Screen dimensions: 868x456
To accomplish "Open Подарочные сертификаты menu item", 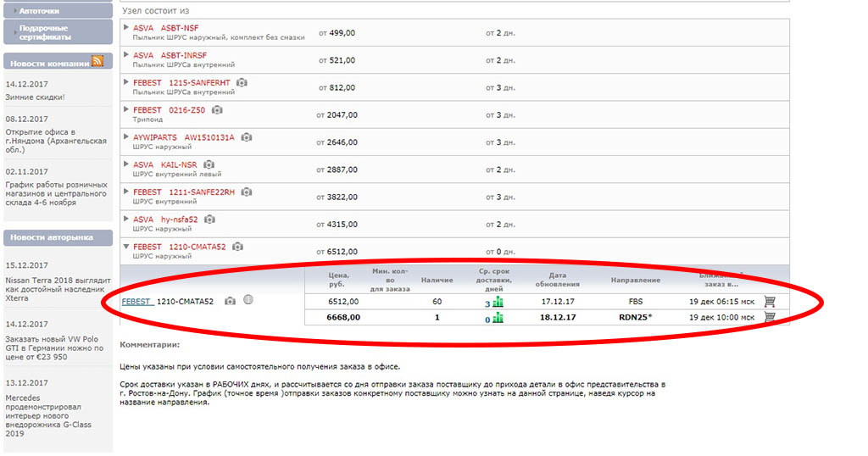I will 58,32.
